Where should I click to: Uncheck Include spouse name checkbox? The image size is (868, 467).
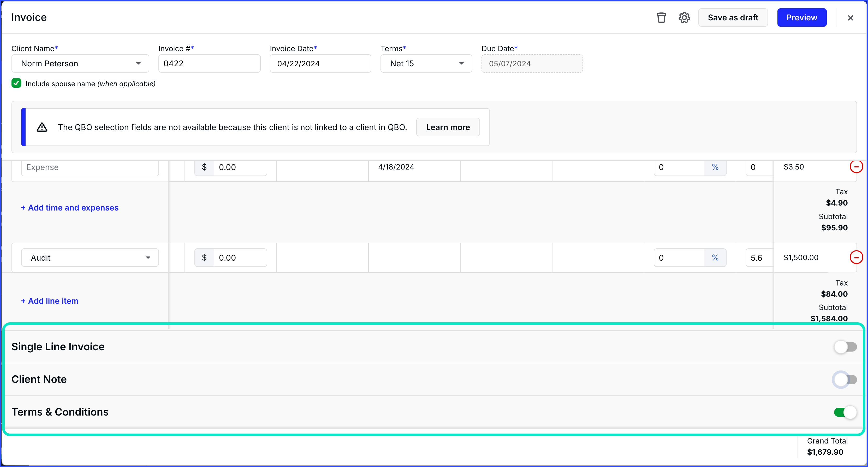click(x=16, y=83)
